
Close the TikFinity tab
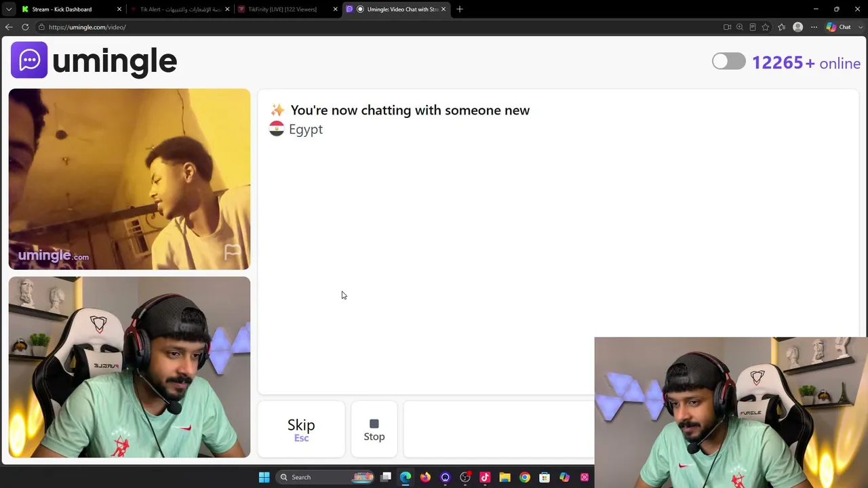tap(335, 9)
